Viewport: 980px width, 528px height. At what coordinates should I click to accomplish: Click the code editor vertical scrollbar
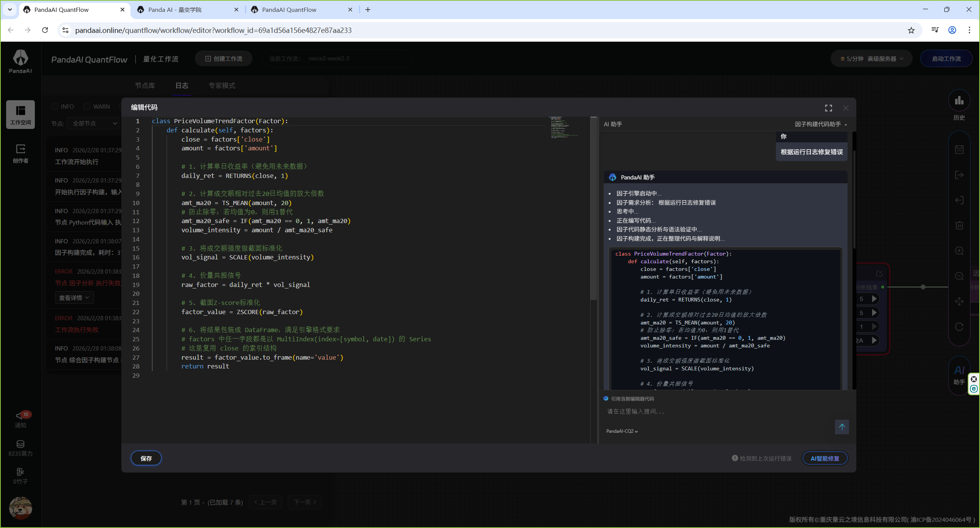point(594,209)
